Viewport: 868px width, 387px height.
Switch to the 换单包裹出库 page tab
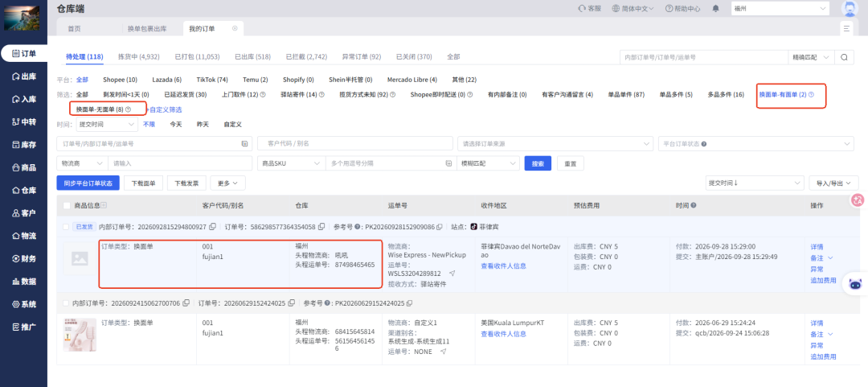point(147,28)
